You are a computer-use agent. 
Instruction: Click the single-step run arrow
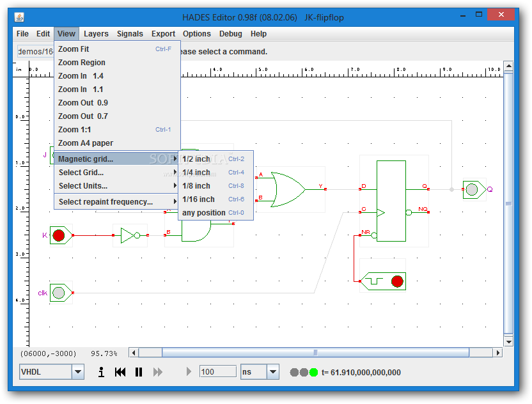[189, 372]
